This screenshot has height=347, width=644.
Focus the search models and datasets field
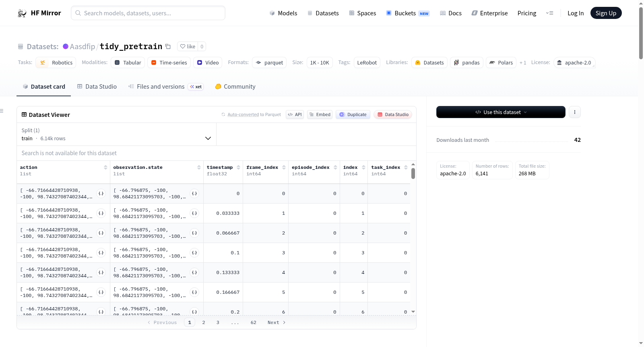click(x=148, y=13)
